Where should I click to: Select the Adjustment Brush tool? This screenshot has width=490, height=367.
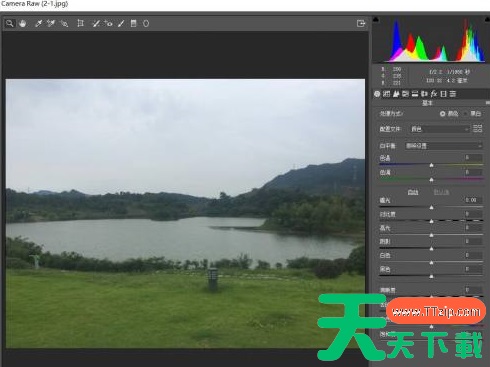(121, 24)
